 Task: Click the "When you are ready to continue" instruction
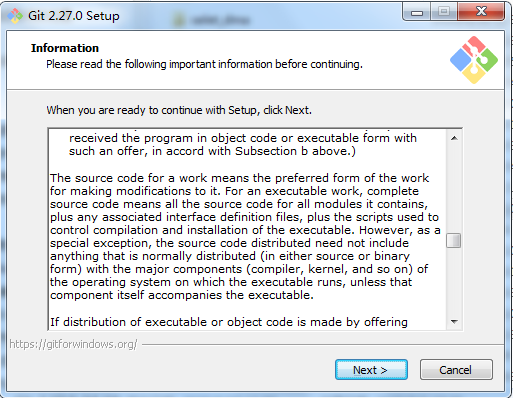(x=179, y=110)
